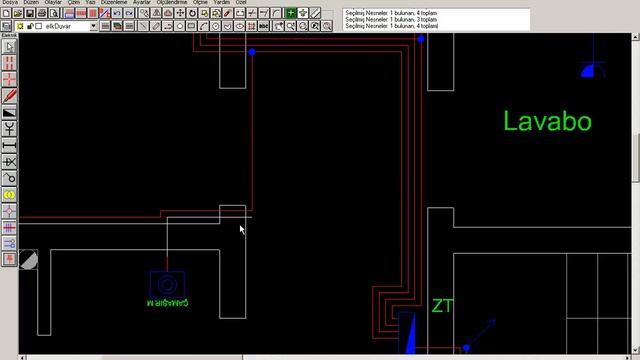Save the drawing with the floppy icon
The image size is (640, 360).
(30, 13)
